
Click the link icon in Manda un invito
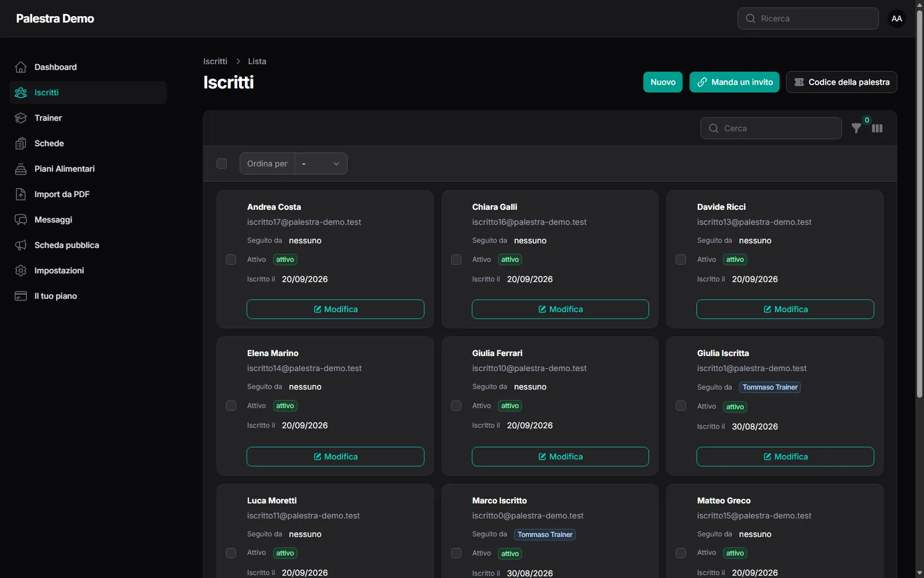702,82
